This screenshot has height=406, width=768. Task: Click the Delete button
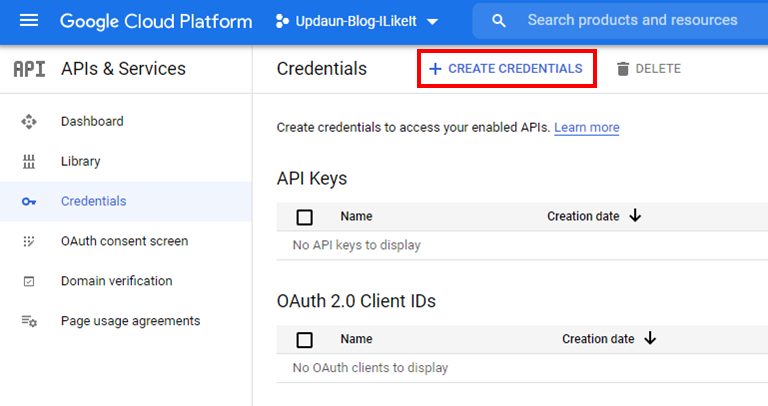coord(648,69)
